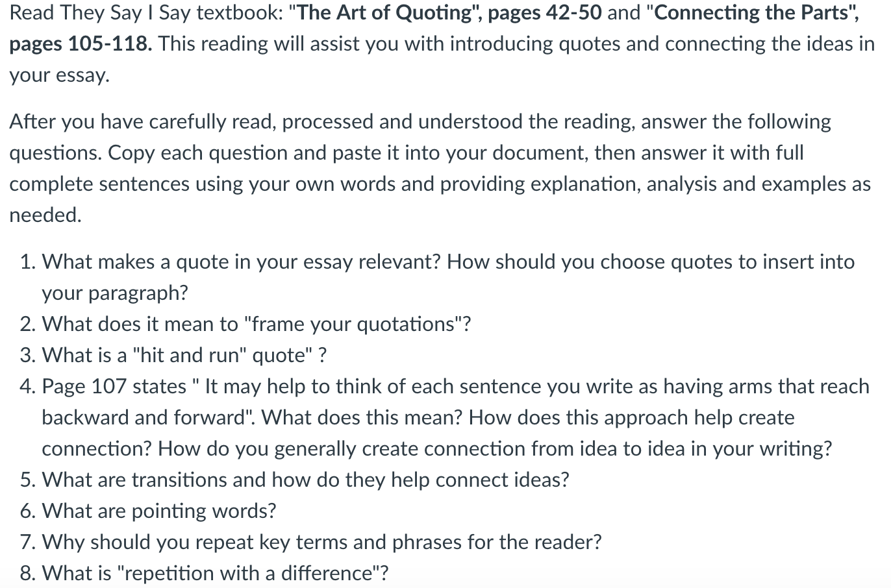
Task: Click question 1 about relevant quotes
Action: coord(438,277)
